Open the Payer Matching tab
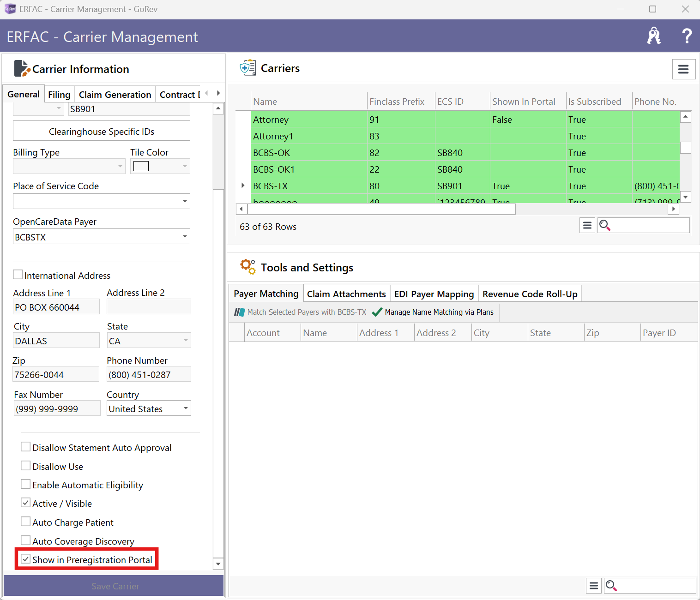Viewport: 700px width, 600px height. tap(266, 294)
